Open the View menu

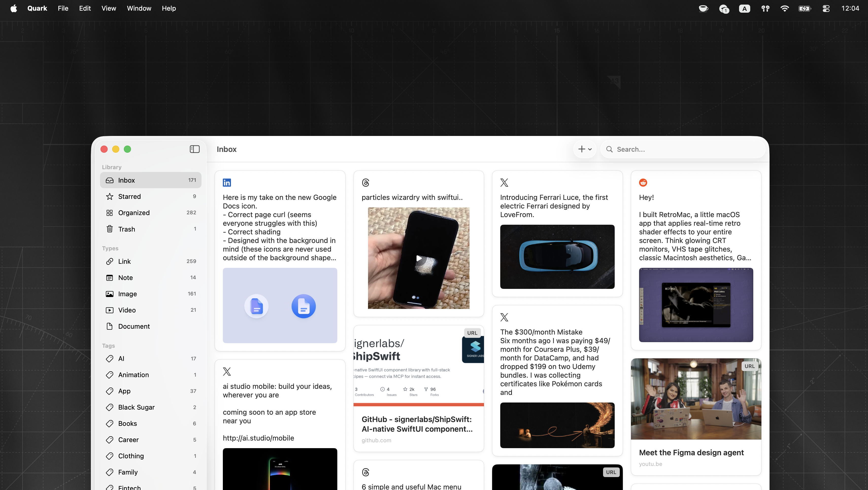click(x=109, y=8)
